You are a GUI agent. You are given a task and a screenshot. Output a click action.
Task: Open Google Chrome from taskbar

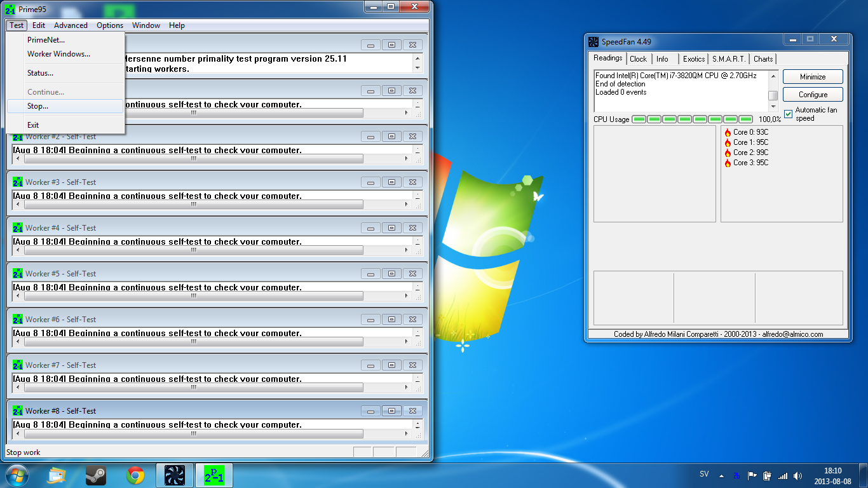pos(135,475)
